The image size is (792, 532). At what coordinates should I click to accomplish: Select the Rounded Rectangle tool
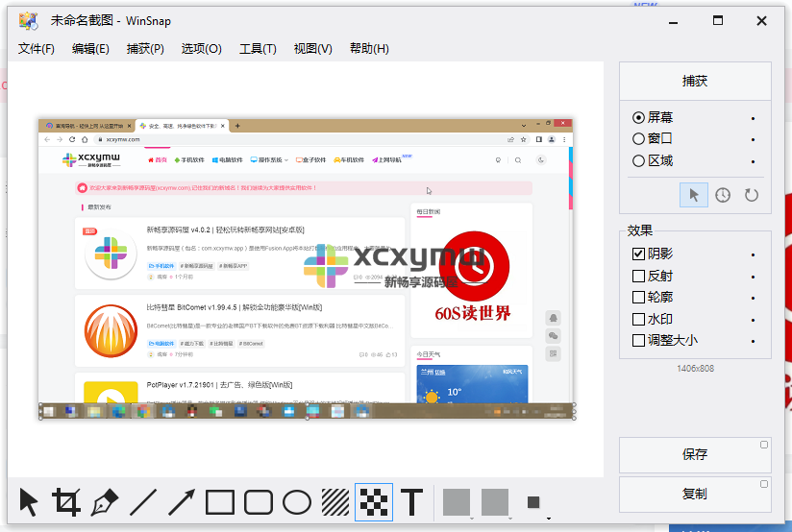[x=259, y=502]
